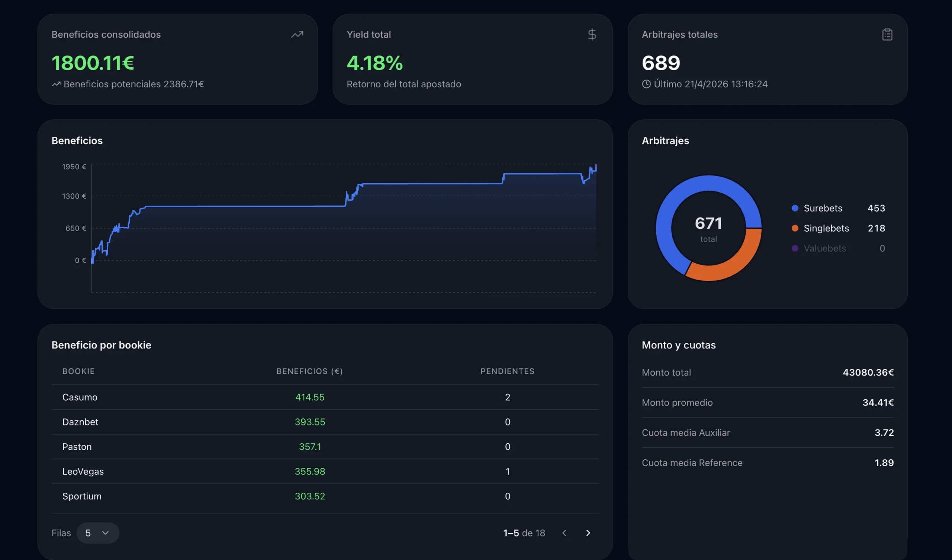Toggle Singlebets series in the legend
Screen dimensions: 952x560
point(838,228)
